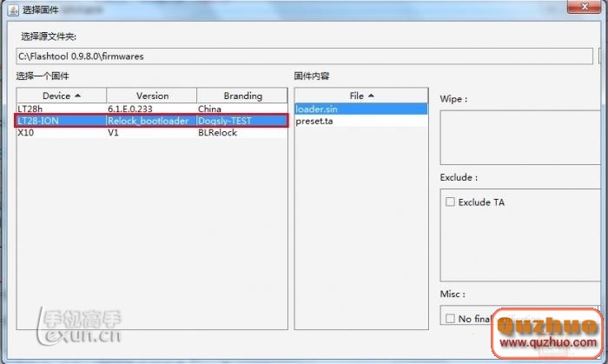Image resolution: width=608 pixels, height=364 pixels.
Task: Click inside the Wipe options box
Action: click(520, 137)
